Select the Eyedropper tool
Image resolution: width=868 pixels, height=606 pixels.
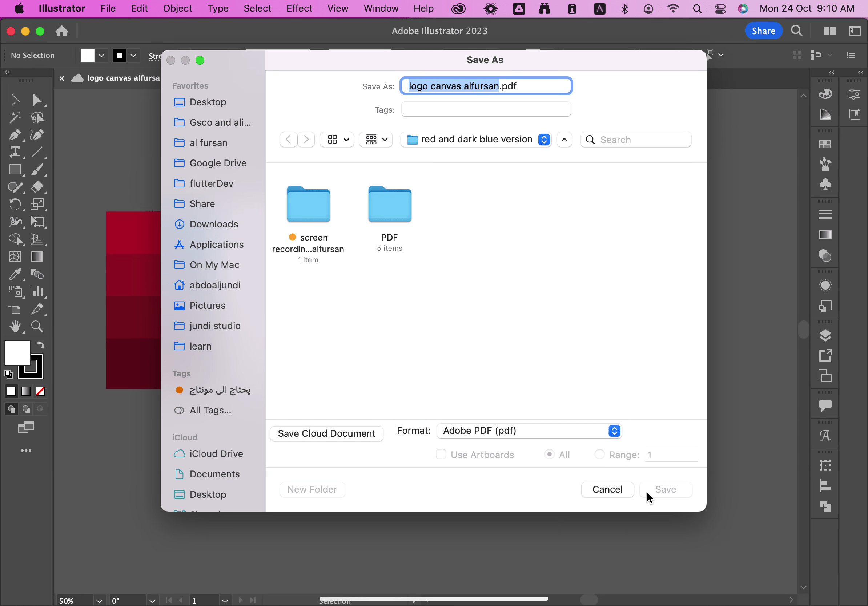15,274
